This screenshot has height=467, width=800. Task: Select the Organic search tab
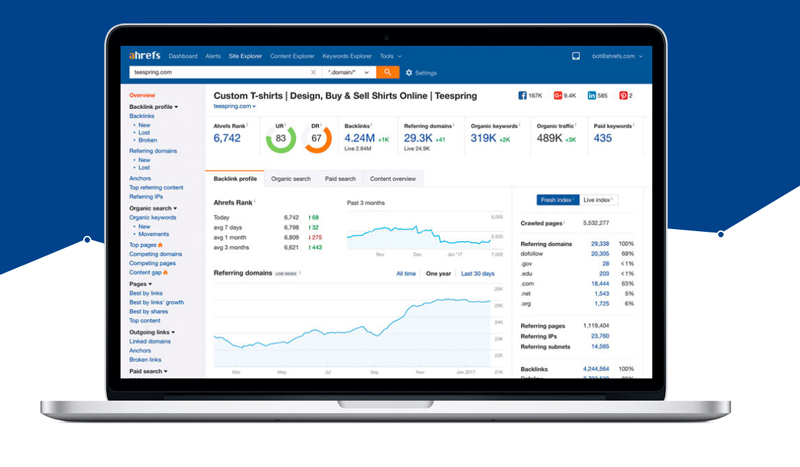pos(291,179)
